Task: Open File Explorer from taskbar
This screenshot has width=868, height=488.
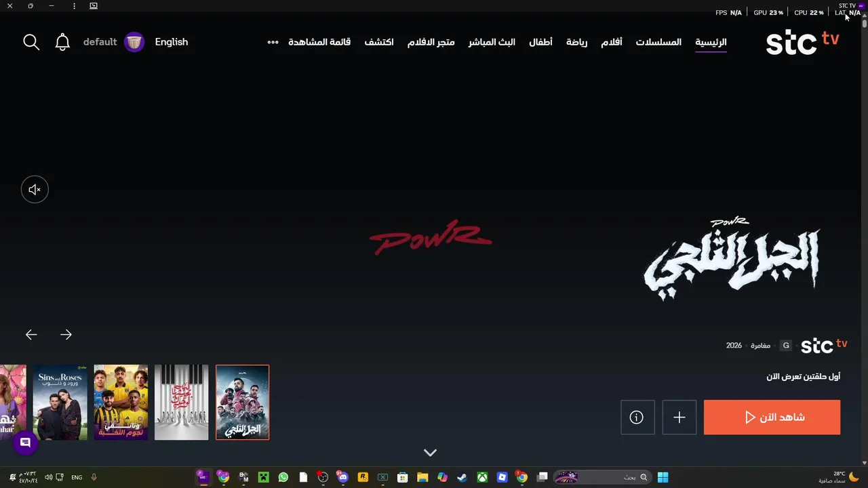Action: coord(422,477)
